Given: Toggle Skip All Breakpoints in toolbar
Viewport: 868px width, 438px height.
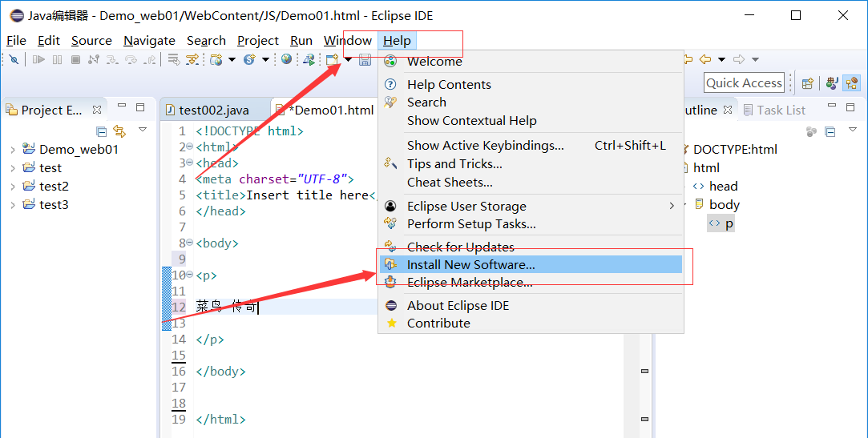Looking at the screenshot, I should pyautogui.click(x=14, y=59).
